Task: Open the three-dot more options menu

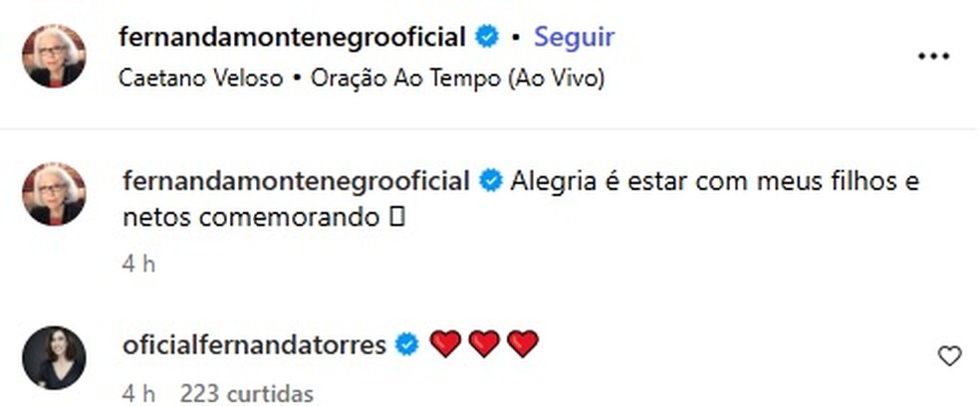Action: click(933, 57)
